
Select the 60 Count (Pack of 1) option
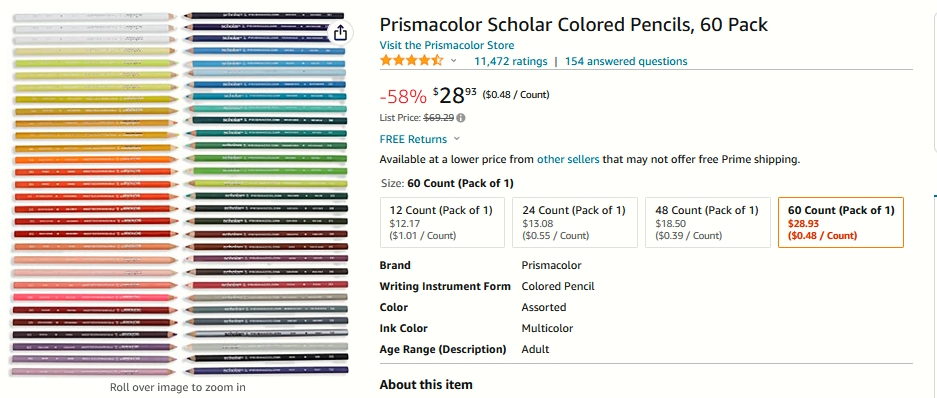[x=841, y=222]
